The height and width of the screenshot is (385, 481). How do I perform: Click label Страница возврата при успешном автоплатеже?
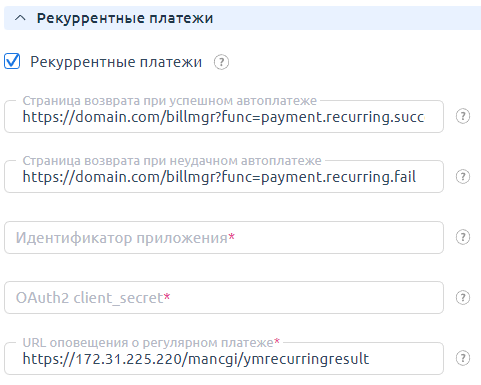[x=170, y=100]
